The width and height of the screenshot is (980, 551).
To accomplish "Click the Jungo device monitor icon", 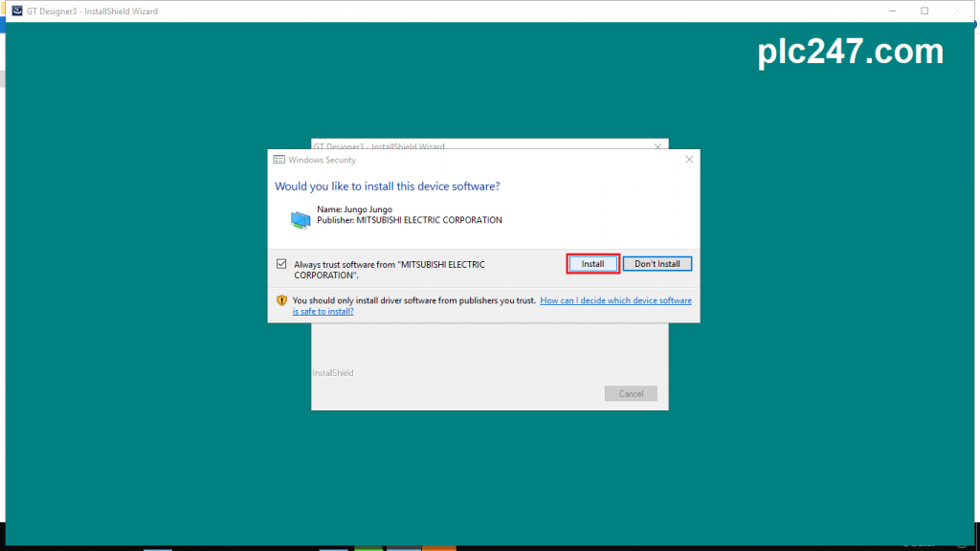I will (300, 219).
